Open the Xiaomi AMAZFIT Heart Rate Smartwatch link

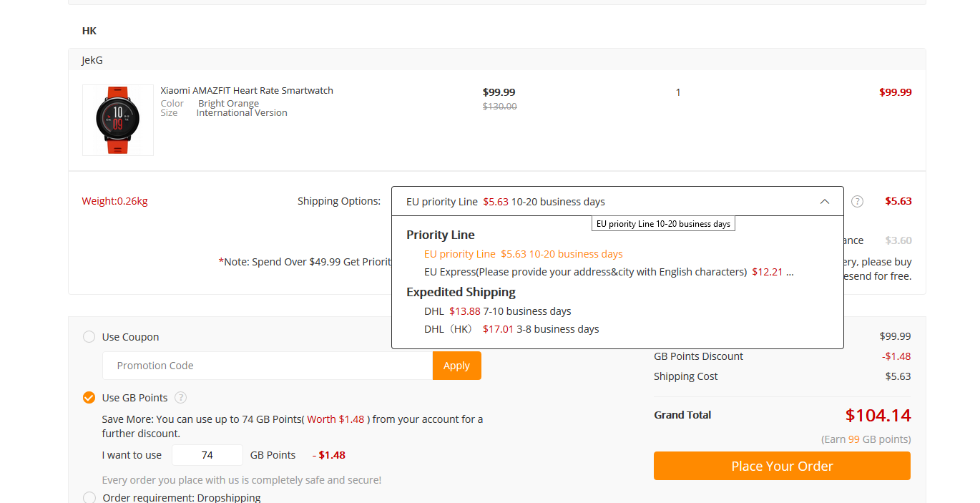[247, 91]
